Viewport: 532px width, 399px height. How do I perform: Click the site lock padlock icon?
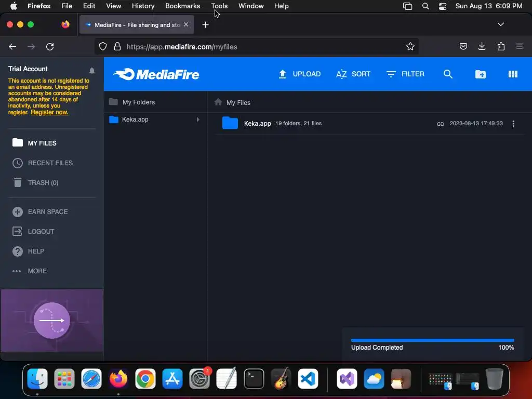tap(117, 46)
